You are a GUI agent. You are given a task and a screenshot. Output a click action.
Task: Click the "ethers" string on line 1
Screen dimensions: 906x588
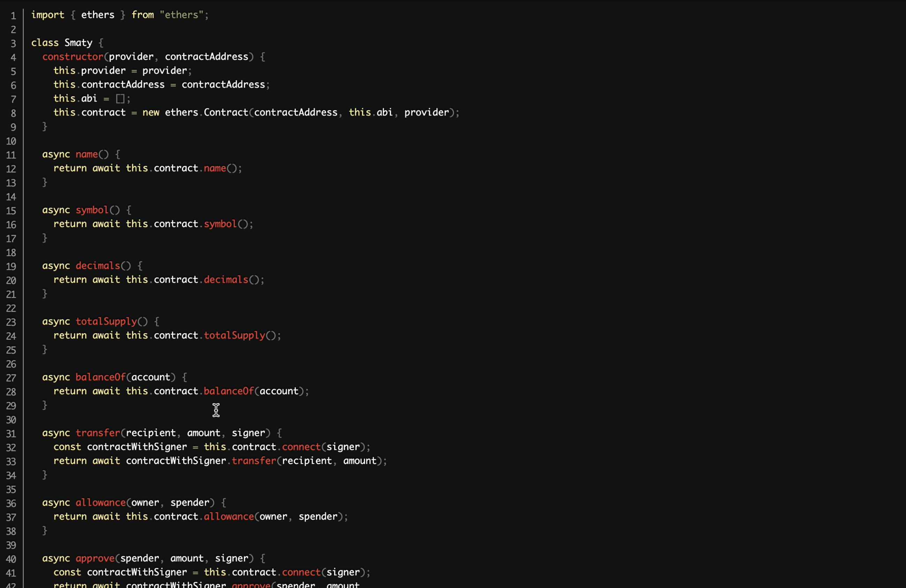(182, 15)
